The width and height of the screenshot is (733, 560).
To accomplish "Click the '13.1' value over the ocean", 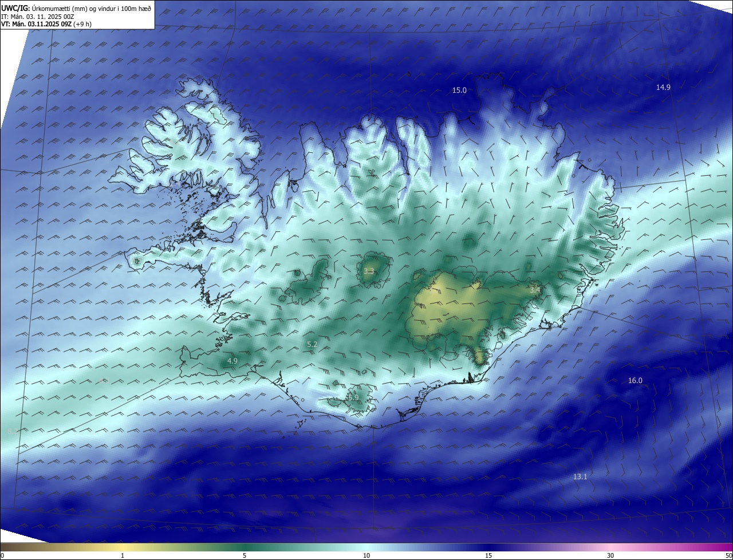I will click(x=580, y=476).
